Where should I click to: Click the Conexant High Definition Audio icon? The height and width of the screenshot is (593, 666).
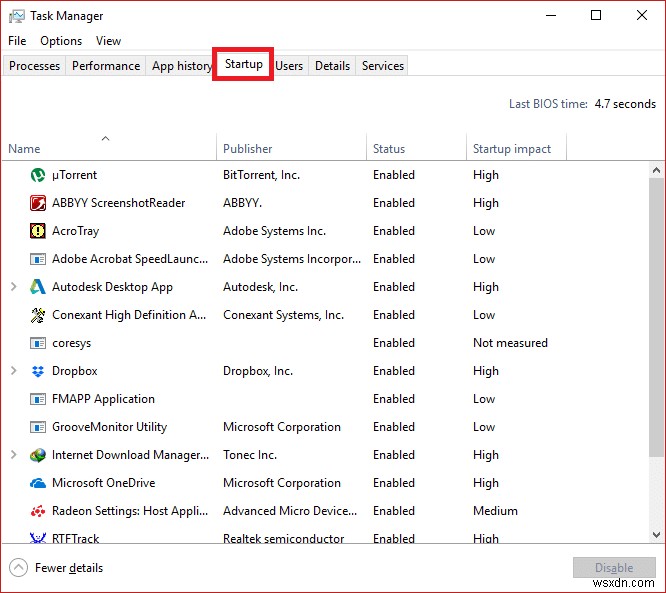(38, 315)
